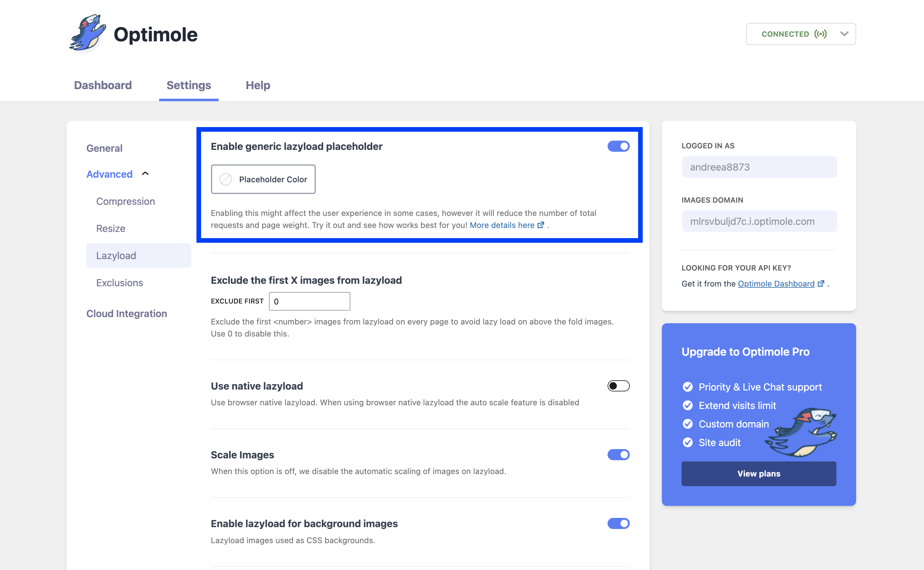Click the no-color circle icon in Placeholder Color
Viewport: 924px width, 570px height.
coord(225,179)
